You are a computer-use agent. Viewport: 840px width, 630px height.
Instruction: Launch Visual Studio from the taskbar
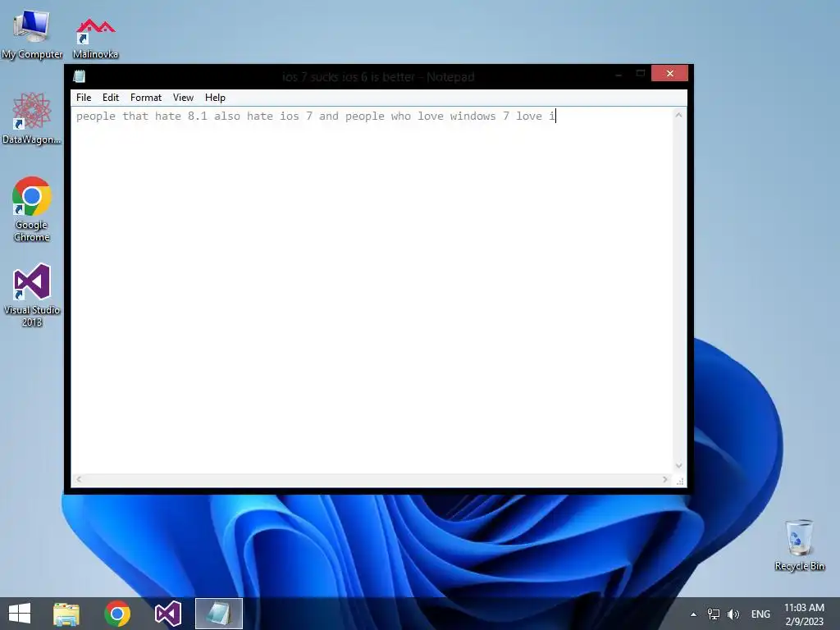[x=167, y=614]
